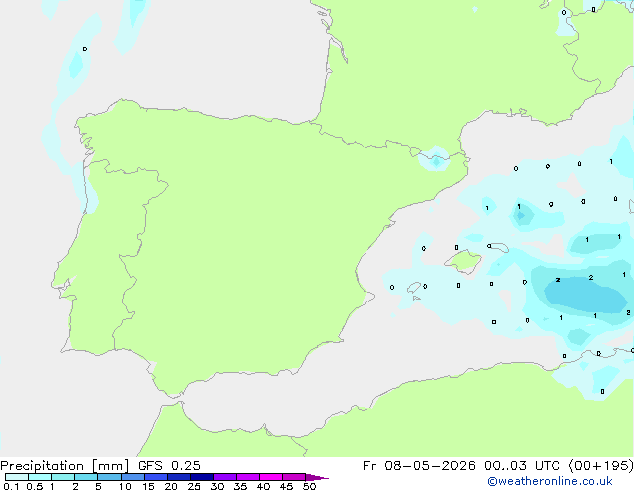
Task: Click the legend scale label '35'
Action: point(240,486)
